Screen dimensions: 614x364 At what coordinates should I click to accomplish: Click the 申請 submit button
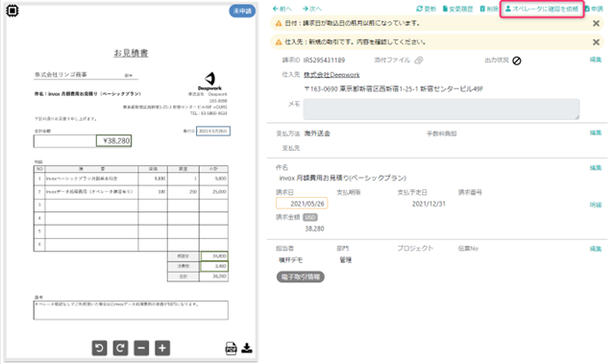click(x=594, y=9)
